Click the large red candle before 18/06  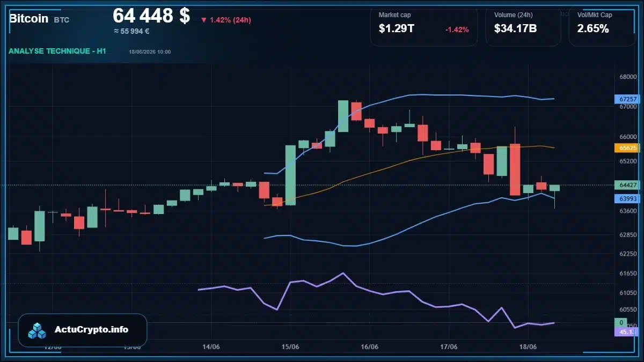[x=515, y=169]
